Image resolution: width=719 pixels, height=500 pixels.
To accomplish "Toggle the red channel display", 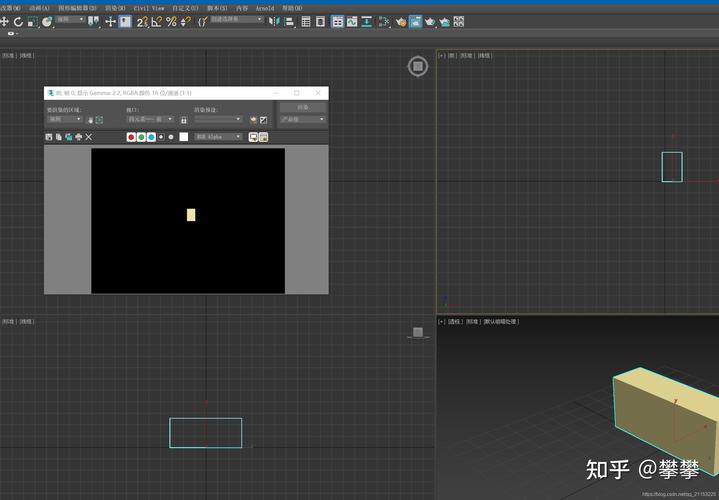I will [x=131, y=137].
